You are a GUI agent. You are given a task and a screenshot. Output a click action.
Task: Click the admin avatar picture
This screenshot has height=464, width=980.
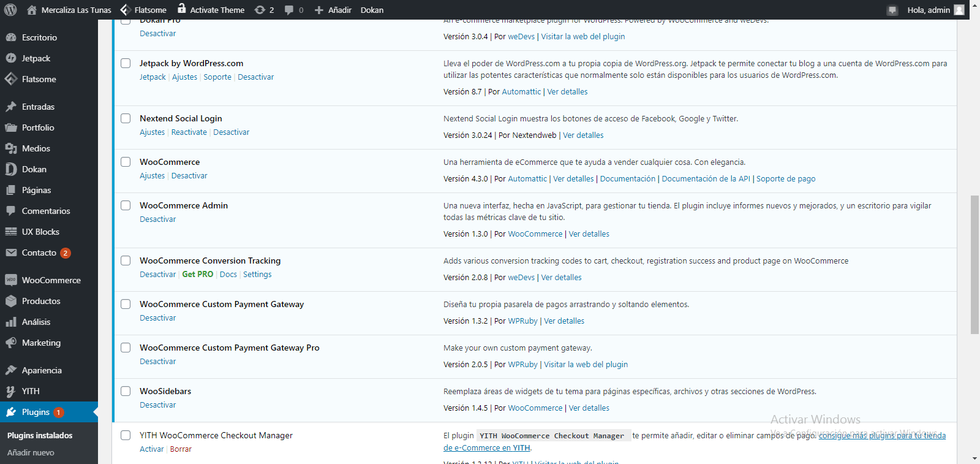[x=959, y=10]
